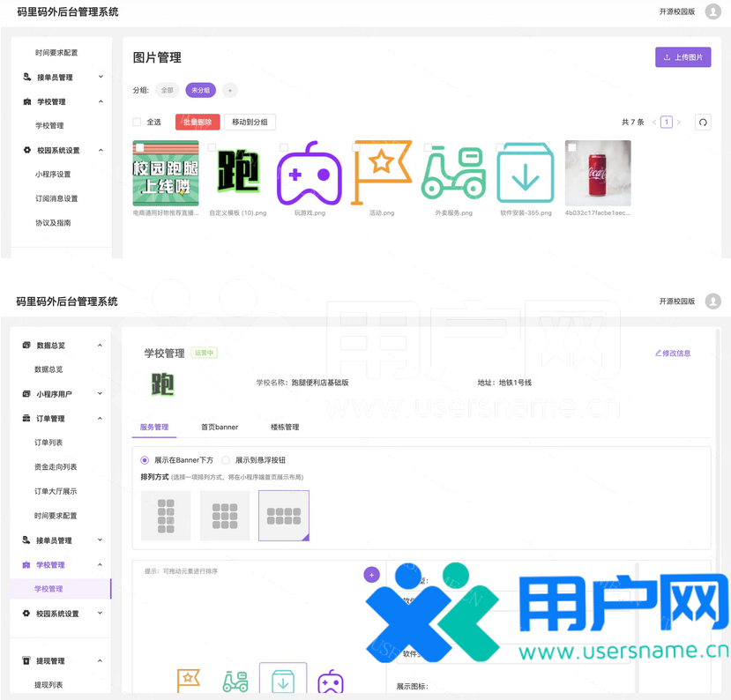Image resolution: width=731 pixels, height=700 pixels.
Task: Select 展示在Banner下方 radio option
Action: [145, 460]
